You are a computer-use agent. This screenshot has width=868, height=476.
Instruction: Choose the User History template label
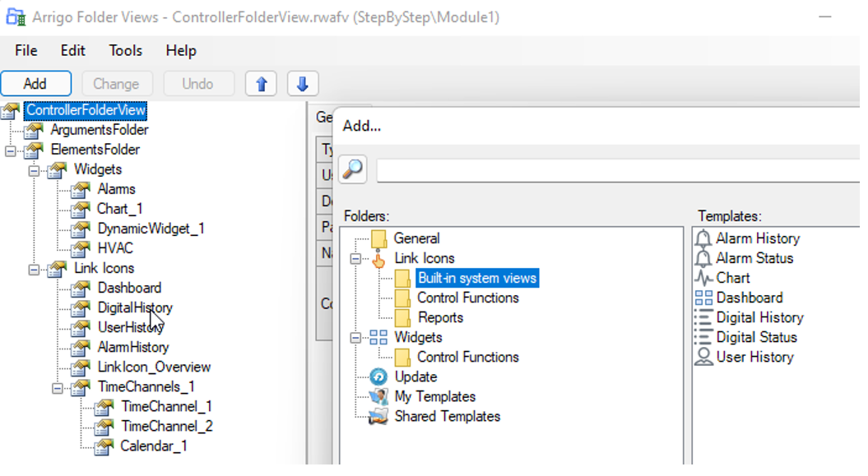[755, 357]
